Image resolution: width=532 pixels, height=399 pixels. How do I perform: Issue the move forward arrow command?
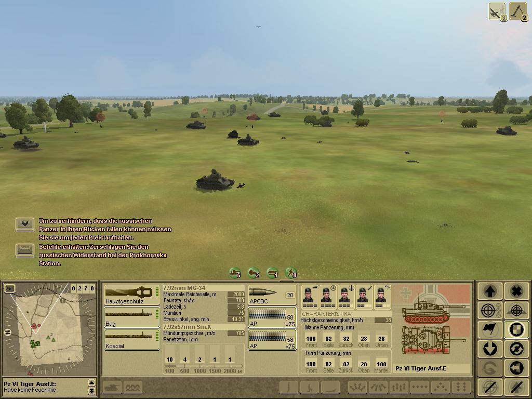490,291
